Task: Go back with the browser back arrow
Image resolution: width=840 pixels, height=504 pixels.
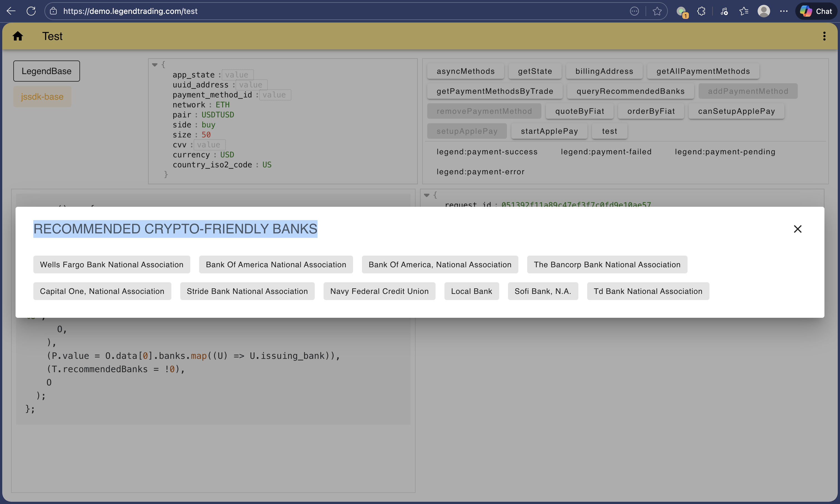Action: 11,11
